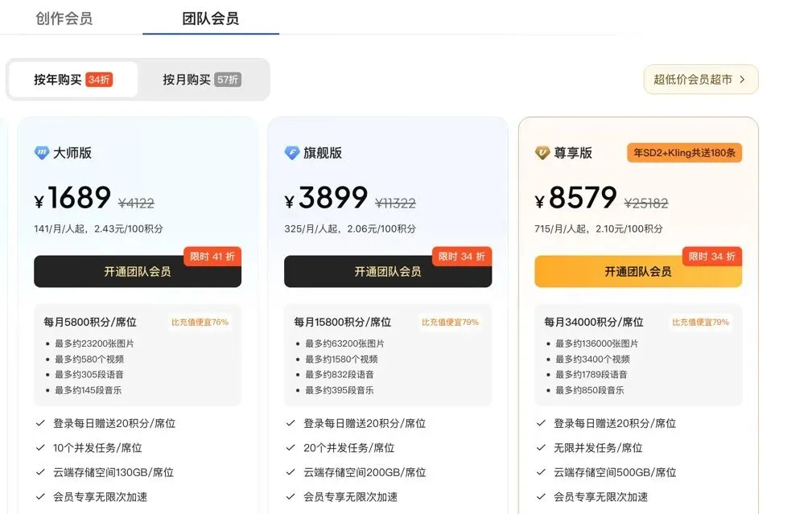Click the 57折 discount badge on monthly option

tap(228, 80)
